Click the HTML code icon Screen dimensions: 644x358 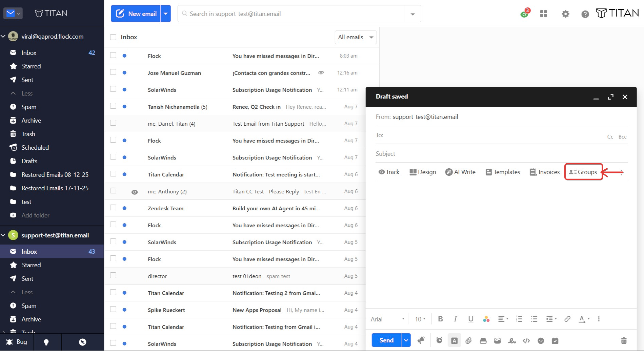pos(526,340)
